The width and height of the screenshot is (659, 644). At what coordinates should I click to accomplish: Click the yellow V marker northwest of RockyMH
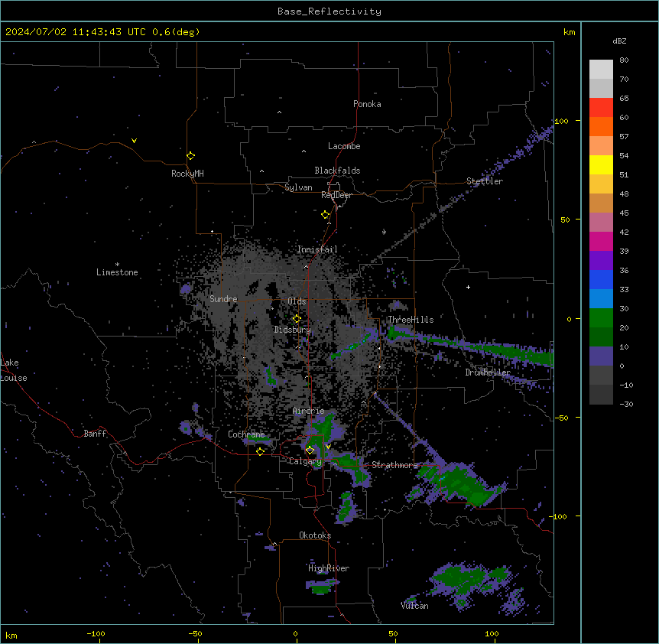click(x=134, y=141)
